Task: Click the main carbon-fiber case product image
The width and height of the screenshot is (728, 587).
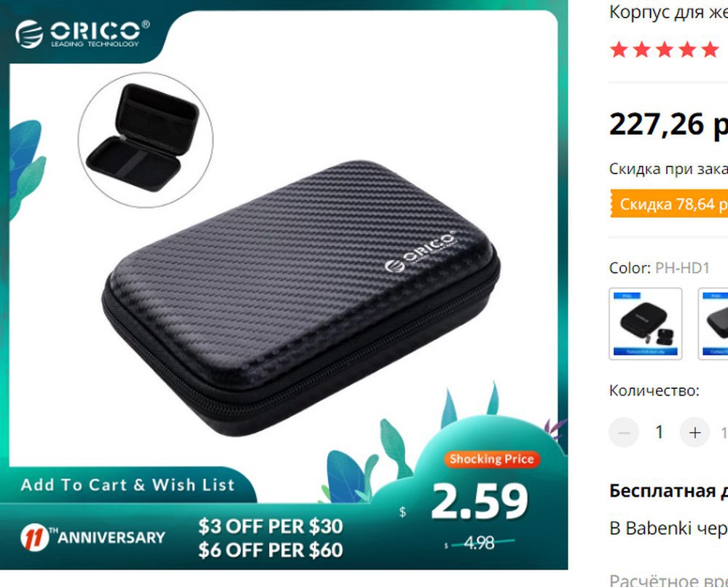Action: pos(301,299)
